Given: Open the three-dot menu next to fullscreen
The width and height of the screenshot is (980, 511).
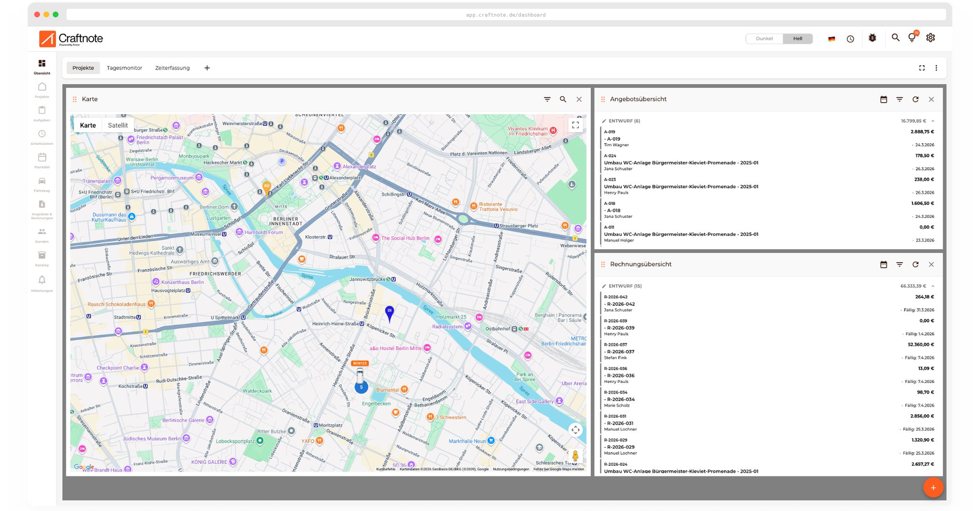Looking at the screenshot, I should 937,68.
